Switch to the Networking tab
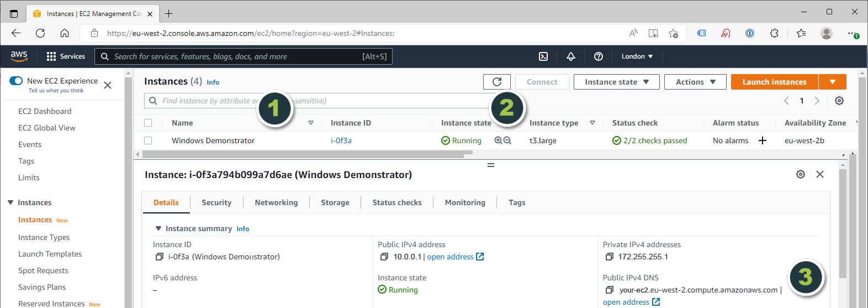This screenshot has height=308, width=868. (x=276, y=202)
